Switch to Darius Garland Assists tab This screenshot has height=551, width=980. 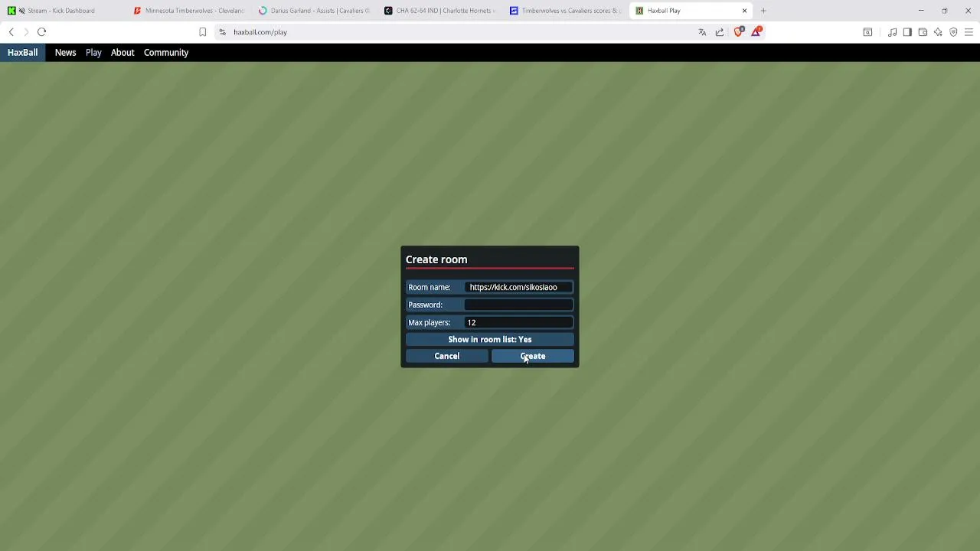[x=314, y=11]
